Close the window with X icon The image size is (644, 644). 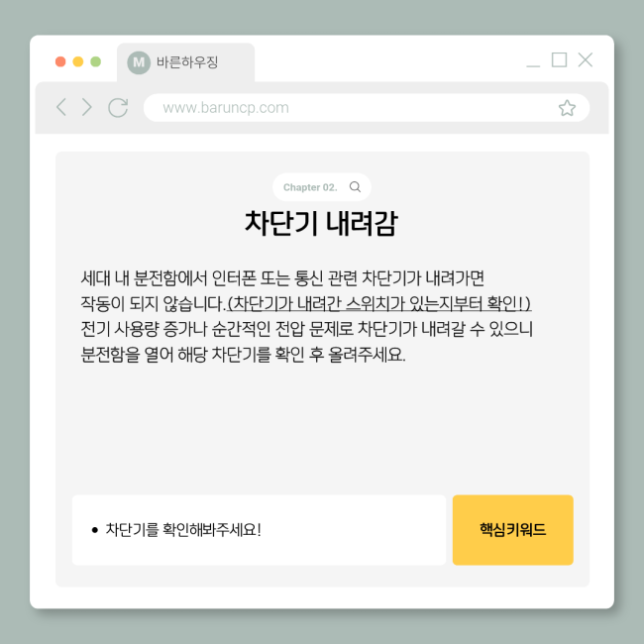[x=585, y=60]
